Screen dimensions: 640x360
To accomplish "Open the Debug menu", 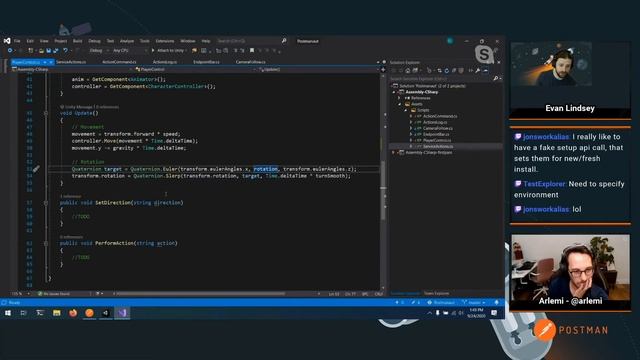I will point(94,41).
